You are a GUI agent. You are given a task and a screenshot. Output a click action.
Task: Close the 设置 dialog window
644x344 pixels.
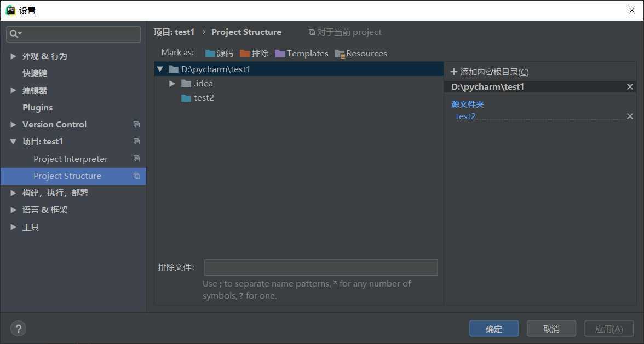pos(632,10)
